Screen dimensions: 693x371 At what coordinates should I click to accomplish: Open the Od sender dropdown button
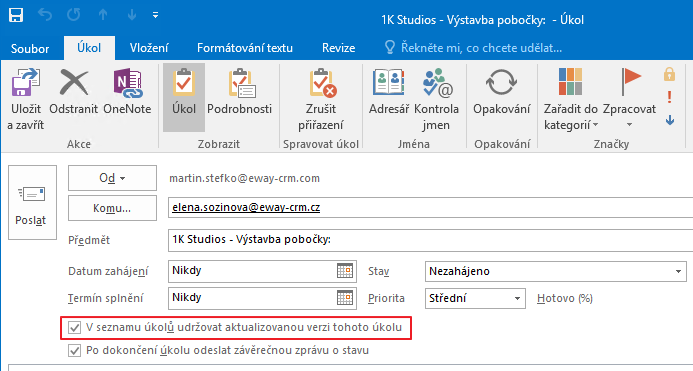click(112, 178)
